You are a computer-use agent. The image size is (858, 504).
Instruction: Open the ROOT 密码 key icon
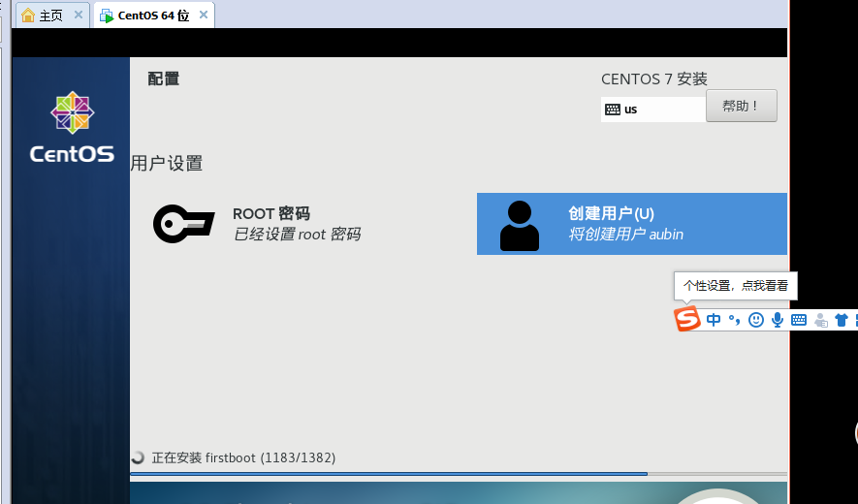(183, 224)
